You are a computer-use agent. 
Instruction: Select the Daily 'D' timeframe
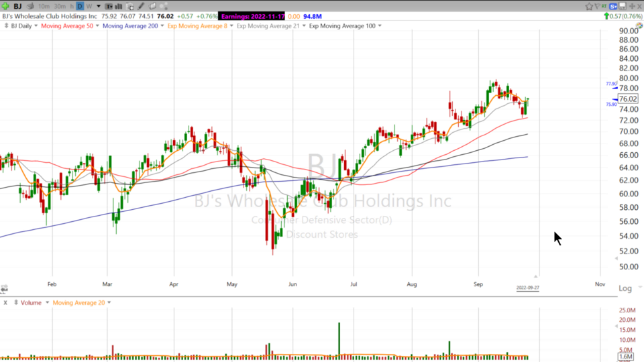tap(80, 6)
